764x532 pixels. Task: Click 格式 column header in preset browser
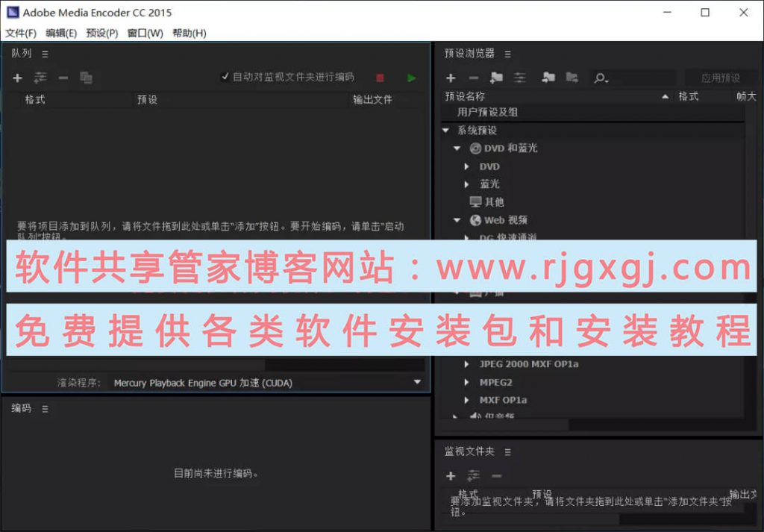pos(689,96)
